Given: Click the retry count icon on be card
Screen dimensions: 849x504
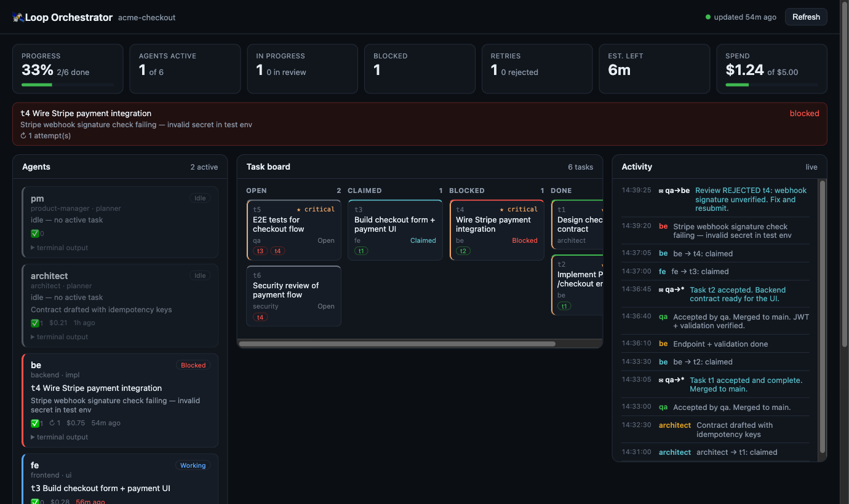Looking at the screenshot, I should tap(52, 423).
